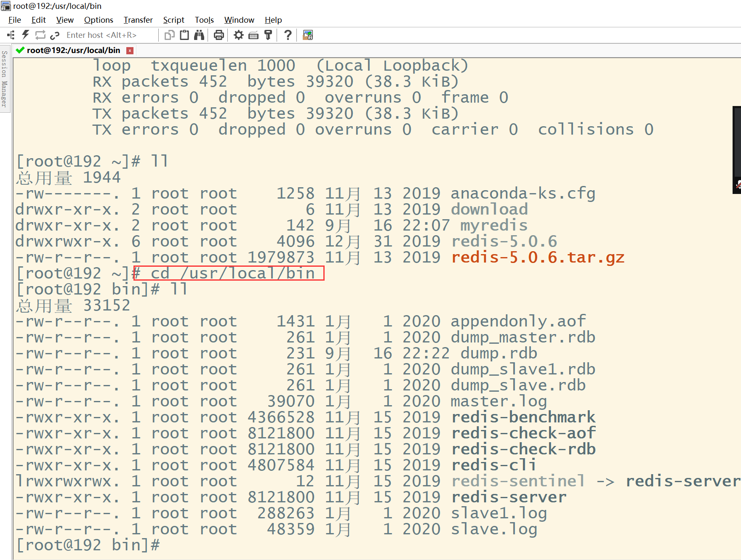Viewport: 741px width, 560px height.
Task: Click the anaconda-ks.cfg filename
Action: tap(523, 193)
